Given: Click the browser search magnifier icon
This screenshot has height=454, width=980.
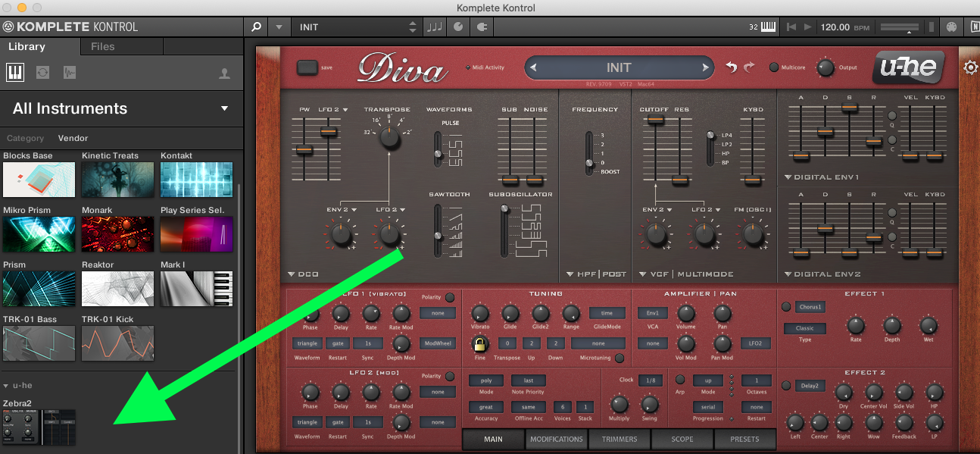Looking at the screenshot, I should click(x=256, y=27).
